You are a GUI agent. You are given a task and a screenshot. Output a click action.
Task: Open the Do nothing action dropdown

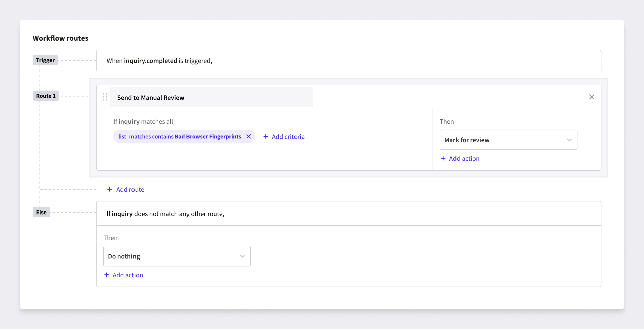177,256
